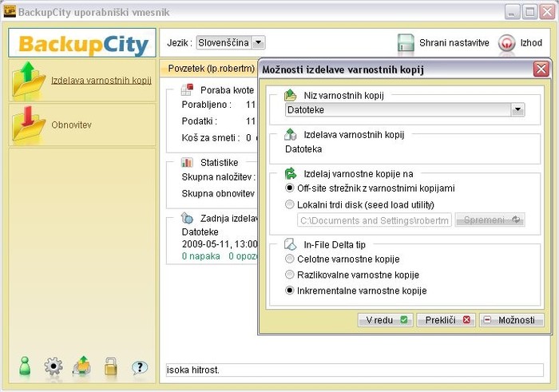Click the Podatki quota label
Viewport: 559px width, 392px height.
click(x=199, y=121)
